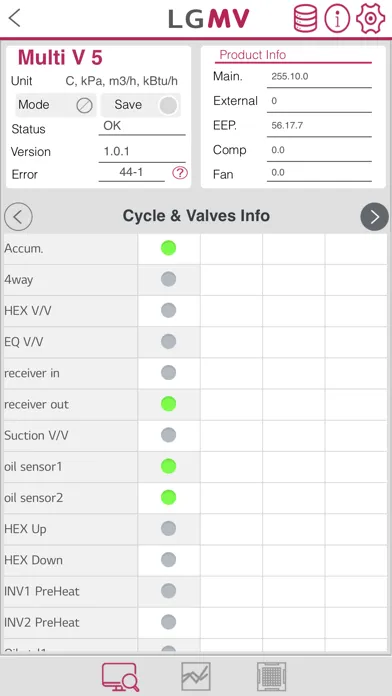Click the 4way gray status indicator
This screenshot has width=392, height=696.
tap(168, 279)
